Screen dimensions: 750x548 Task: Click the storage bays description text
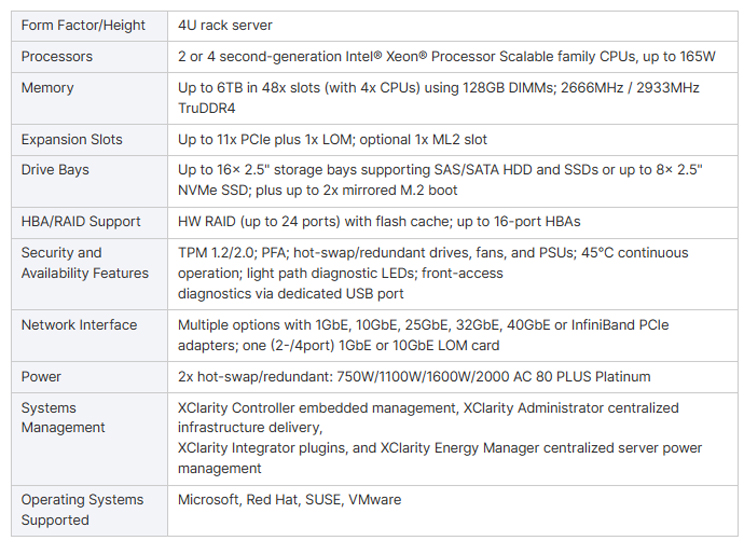[x=440, y=180]
